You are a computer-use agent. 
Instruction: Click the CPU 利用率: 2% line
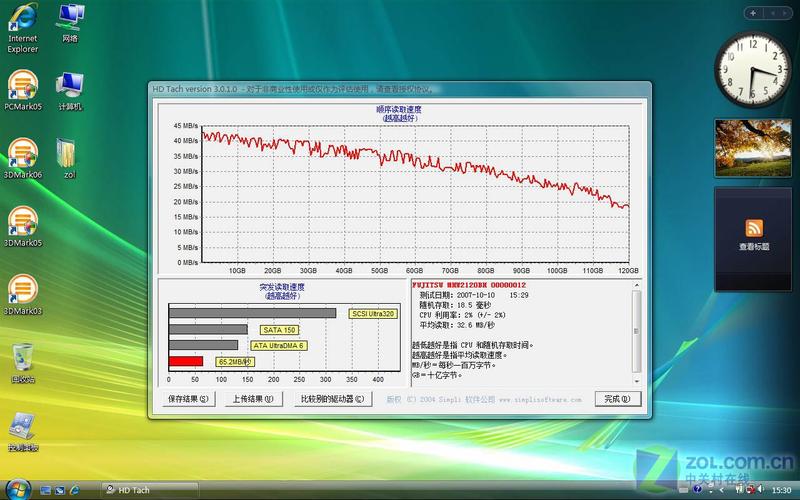pyautogui.click(x=462, y=315)
